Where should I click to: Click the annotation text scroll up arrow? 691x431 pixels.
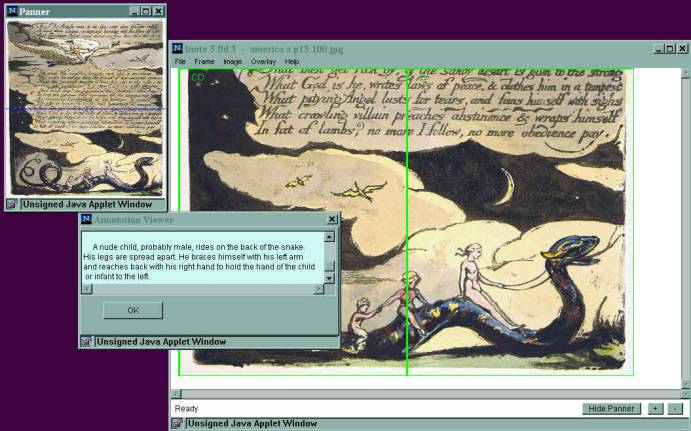click(x=329, y=237)
